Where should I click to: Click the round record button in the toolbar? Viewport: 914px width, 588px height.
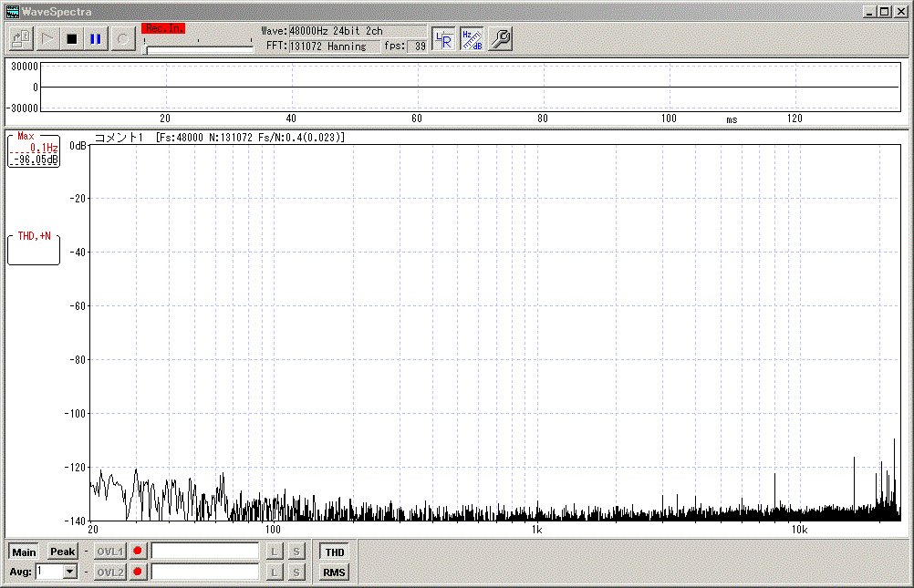click(123, 39)
